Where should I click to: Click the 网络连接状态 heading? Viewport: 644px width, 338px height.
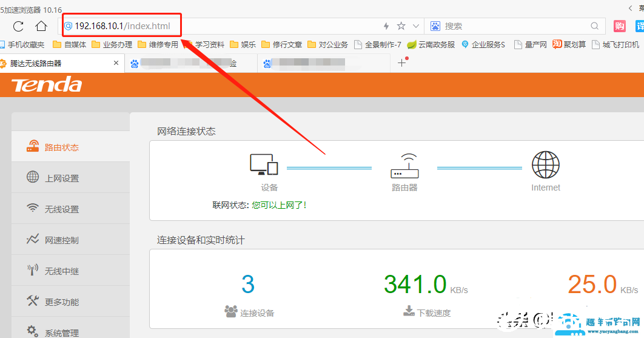(x=186, y=131)
